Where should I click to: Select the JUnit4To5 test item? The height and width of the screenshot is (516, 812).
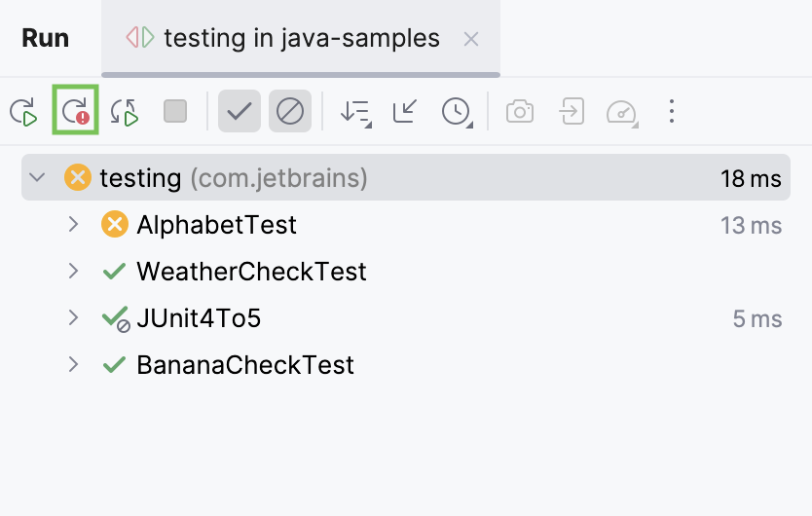[199, 318]
